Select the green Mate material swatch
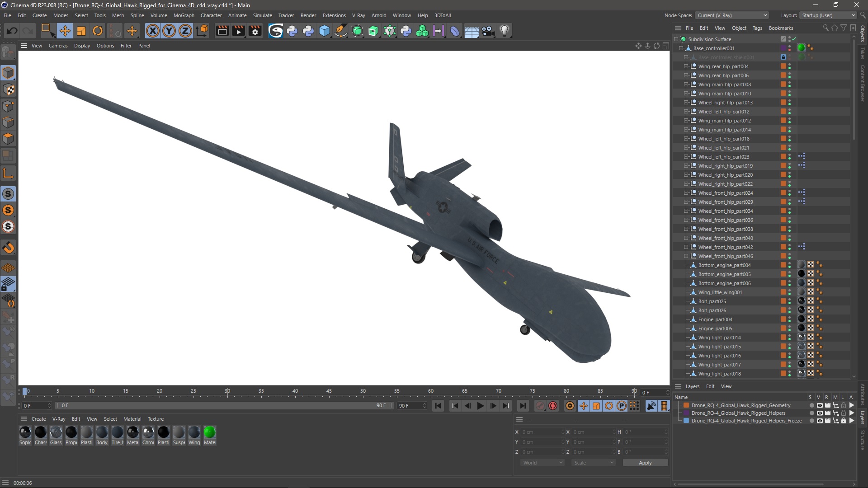 (x=209, y=435)
